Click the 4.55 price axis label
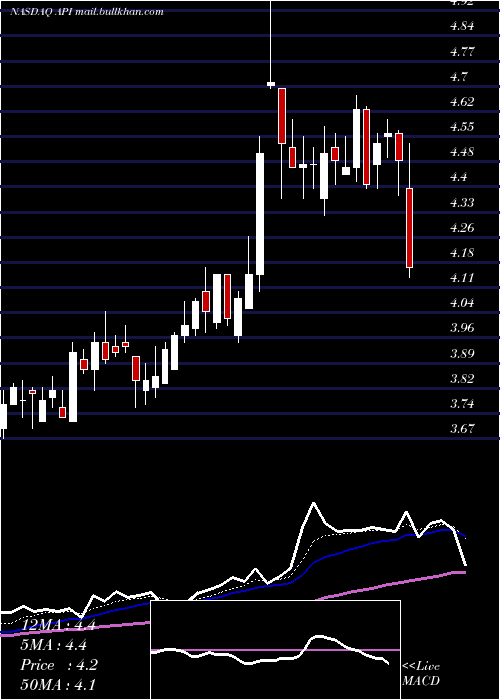This screenshot has width=500, height=700. pyautogui.click(x=462, y=127)
